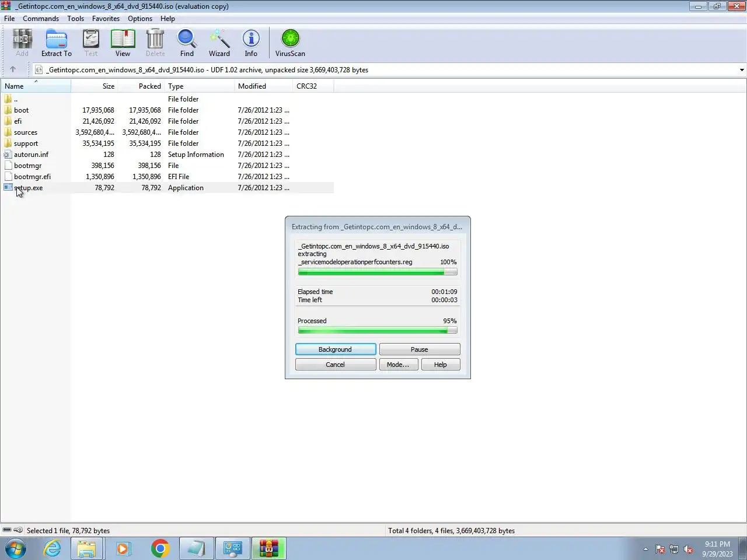Select the bootmgr file icon
This screenshot has height=560, width=747.
coord(8,165)
